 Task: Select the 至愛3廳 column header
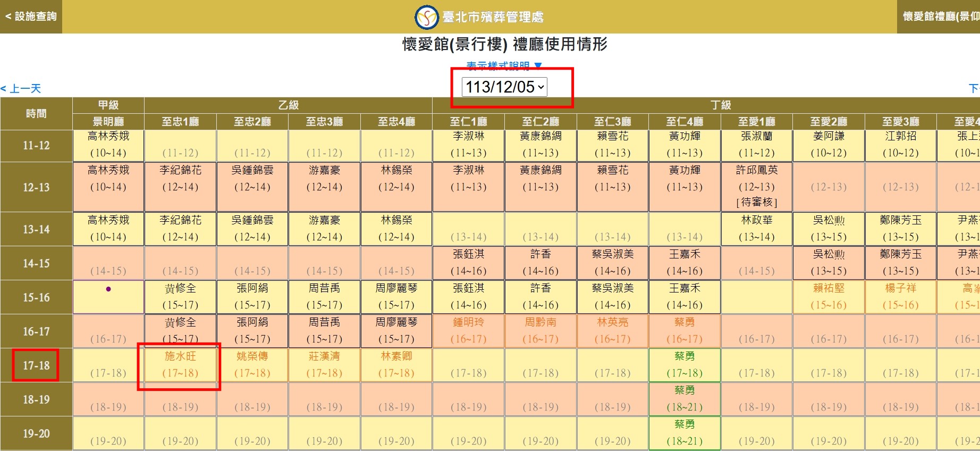tap(901, 122)
